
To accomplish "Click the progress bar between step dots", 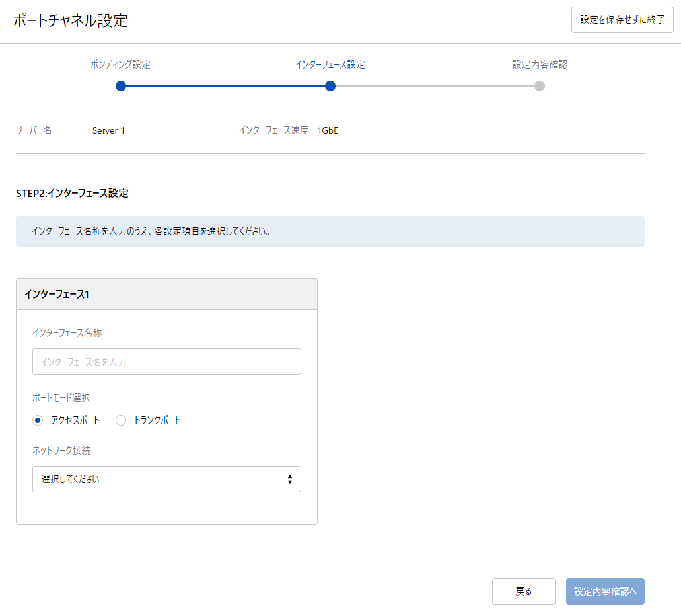I will click(x=225, y=86).
